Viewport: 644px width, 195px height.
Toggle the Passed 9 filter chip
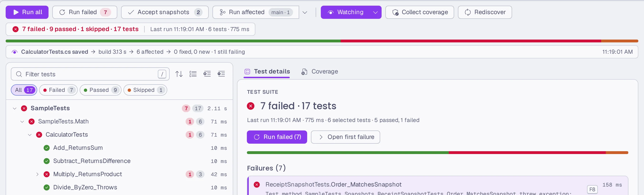101,90
